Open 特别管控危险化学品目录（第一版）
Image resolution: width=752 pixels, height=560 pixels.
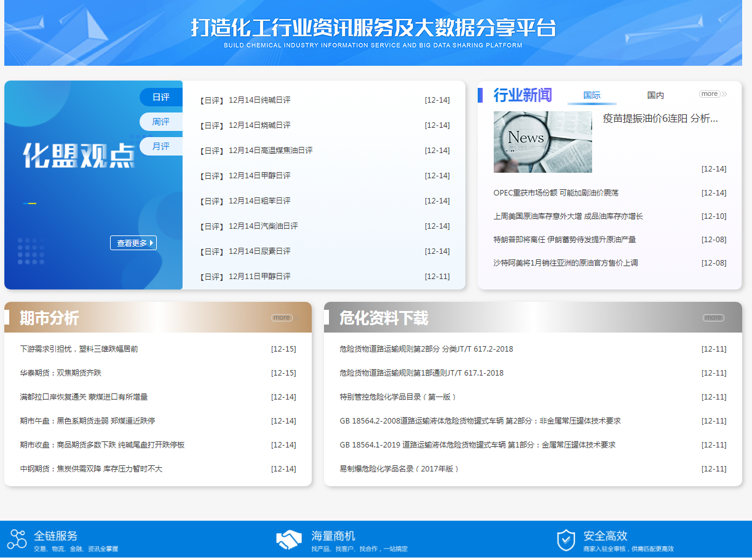(x=398, y=397)
